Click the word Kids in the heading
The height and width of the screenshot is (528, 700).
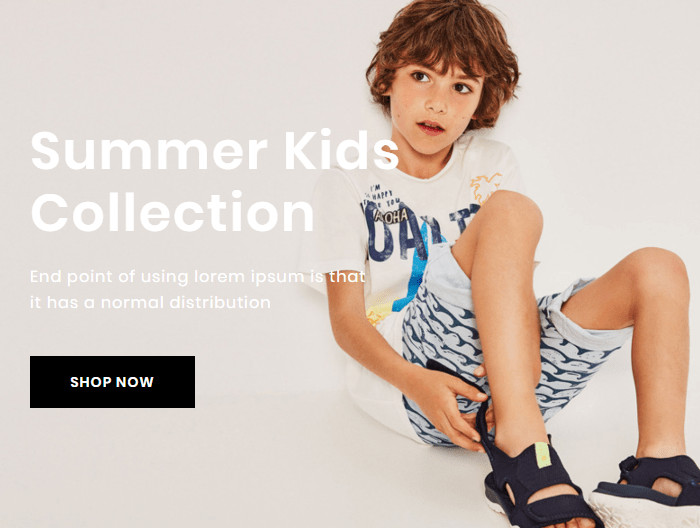point(341,150)
